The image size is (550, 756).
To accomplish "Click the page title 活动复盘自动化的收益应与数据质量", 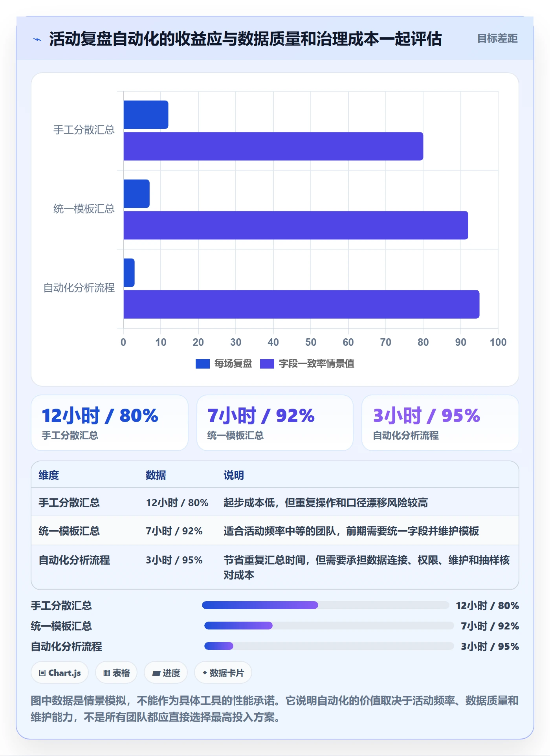I will click(246, 39).
